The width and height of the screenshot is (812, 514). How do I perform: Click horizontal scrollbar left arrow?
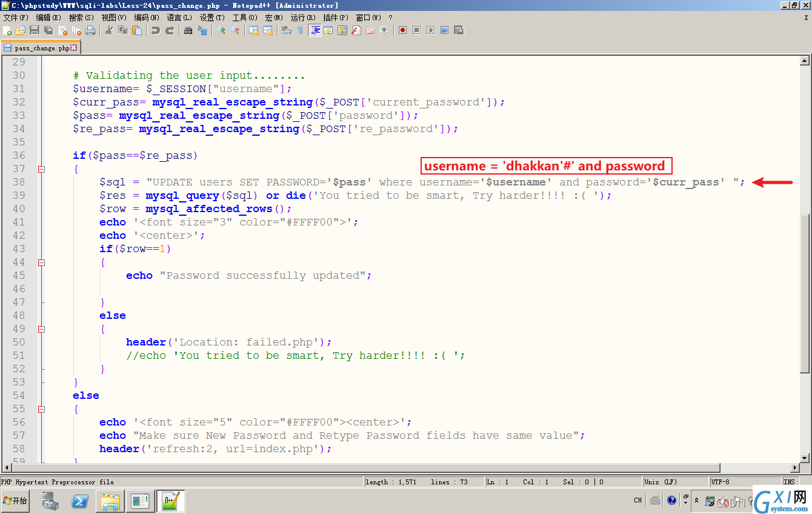(7, 468)
